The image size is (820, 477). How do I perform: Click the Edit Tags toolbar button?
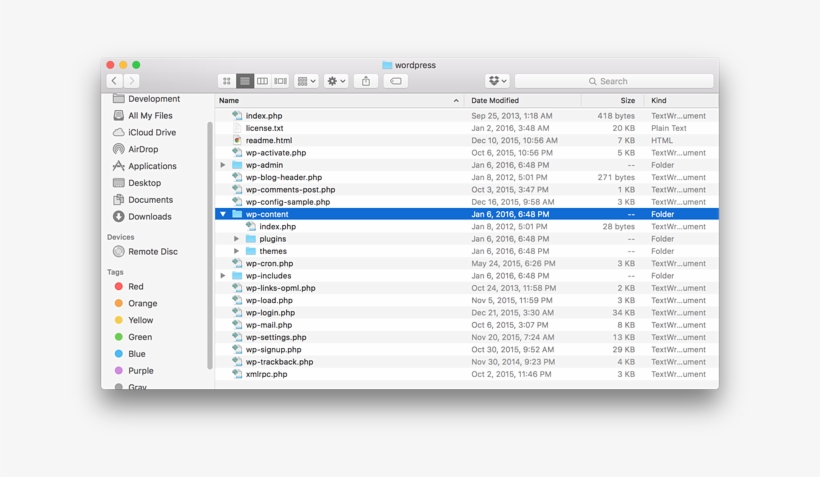click(x=396, y=81)
